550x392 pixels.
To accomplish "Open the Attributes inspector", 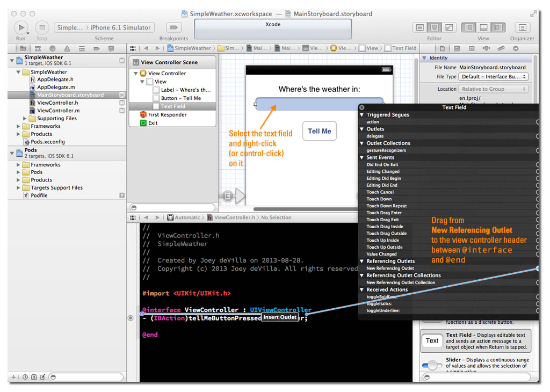I will [486, 48].
